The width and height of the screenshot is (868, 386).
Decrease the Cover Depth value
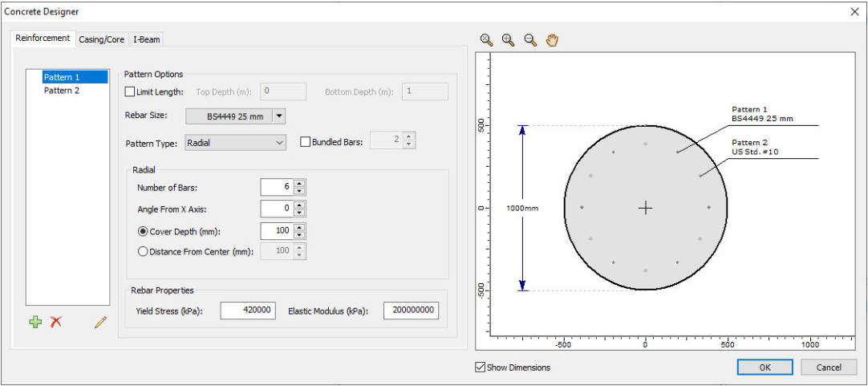coord(299,235)
